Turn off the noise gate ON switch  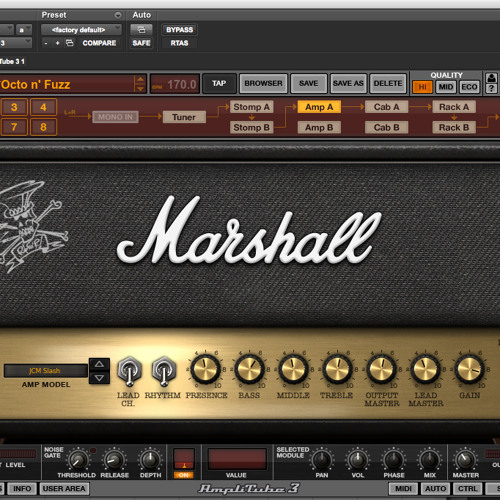click(x=184, y=475)
